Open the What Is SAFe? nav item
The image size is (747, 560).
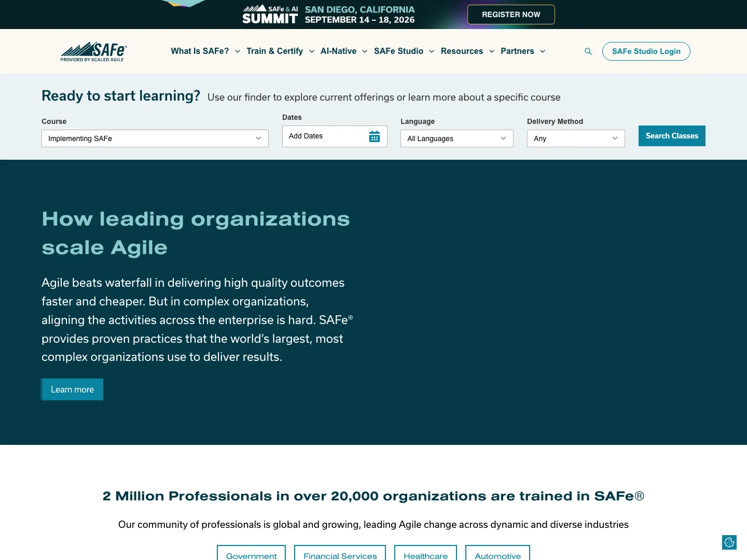(x=200, y=51)
